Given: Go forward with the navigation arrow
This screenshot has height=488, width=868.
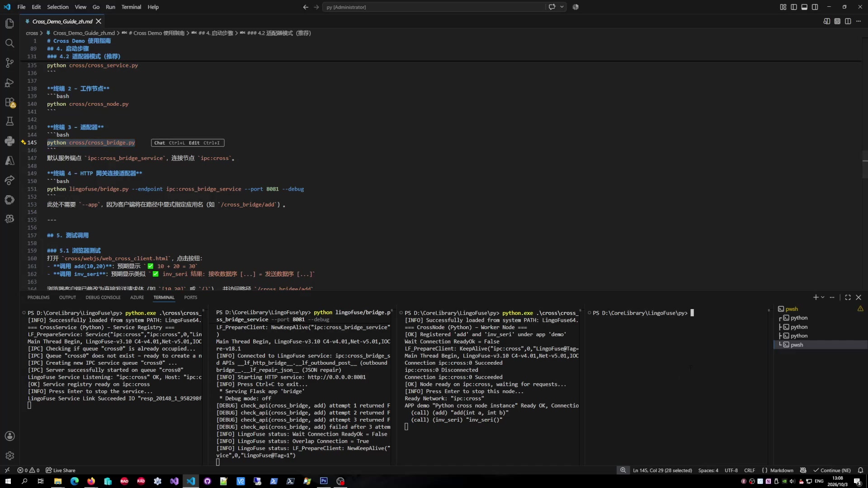Looking at the screenshot, I should tap(316, 7).
